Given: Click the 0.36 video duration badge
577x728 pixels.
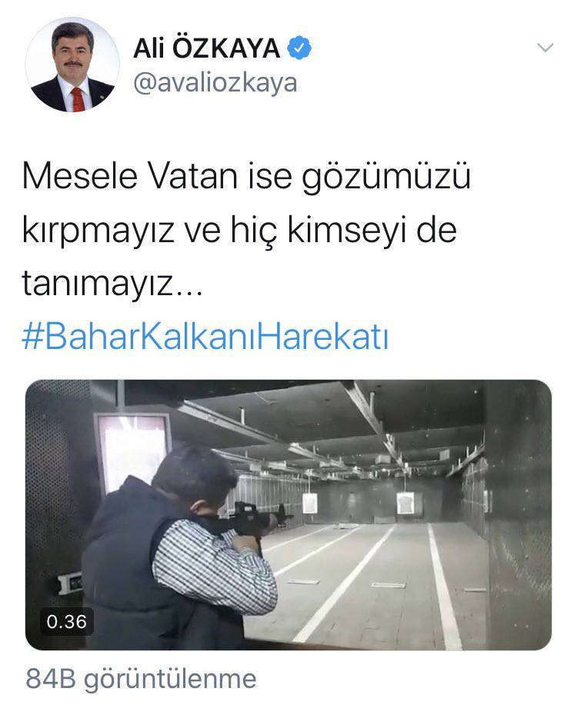Looking at the screenshot, I should click(66, 621).
